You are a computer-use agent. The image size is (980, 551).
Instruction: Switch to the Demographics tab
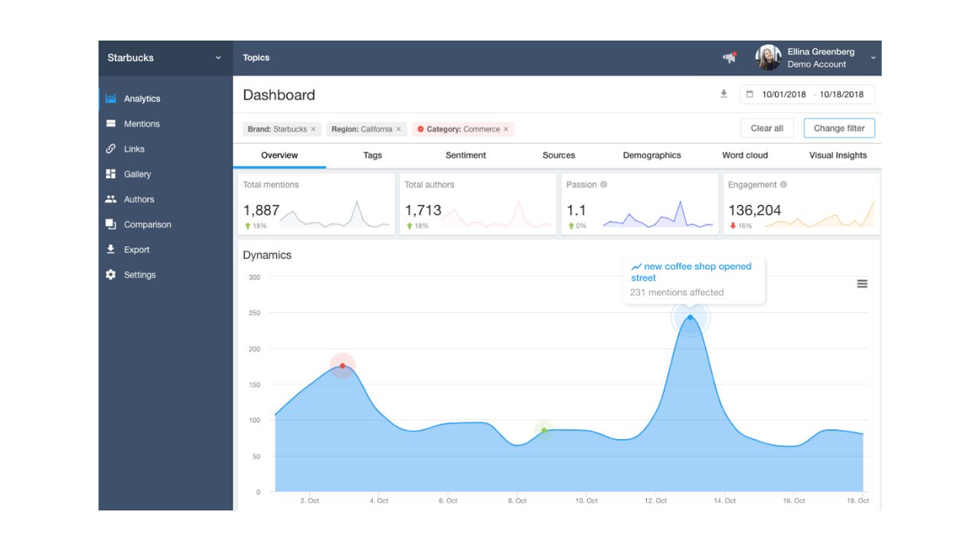[x=652, y=155]
